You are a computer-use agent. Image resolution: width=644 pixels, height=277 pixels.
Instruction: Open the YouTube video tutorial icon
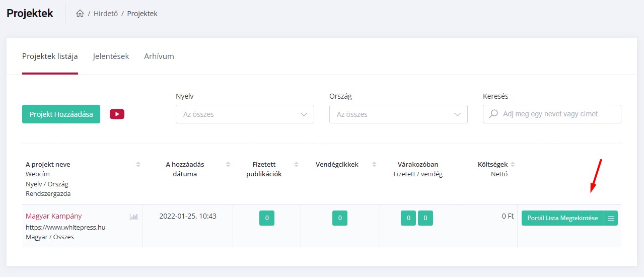coord(117,114)
